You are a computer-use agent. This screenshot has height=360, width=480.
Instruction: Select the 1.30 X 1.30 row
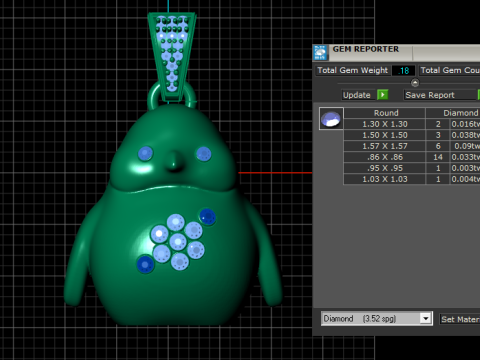coord(412,124)
